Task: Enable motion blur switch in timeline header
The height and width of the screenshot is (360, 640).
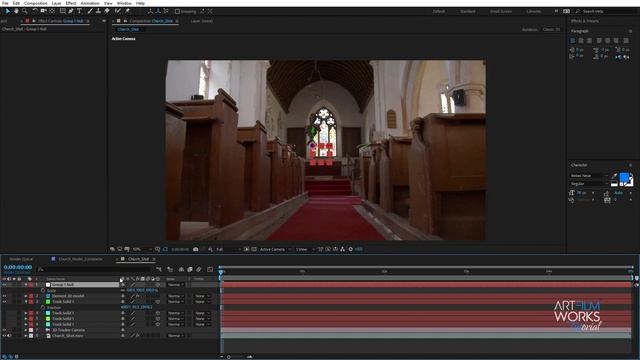Action: point(199,269)
